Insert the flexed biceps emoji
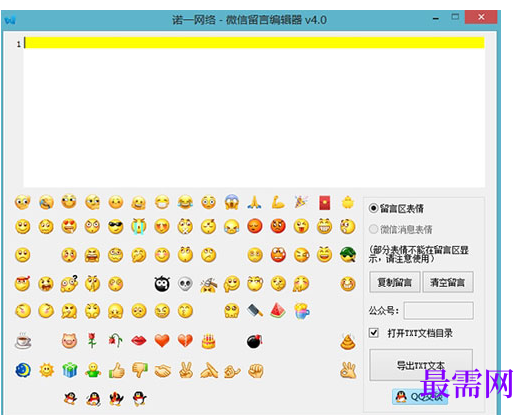The height and width of the screenshot is (415, 532). pos(278,202)
